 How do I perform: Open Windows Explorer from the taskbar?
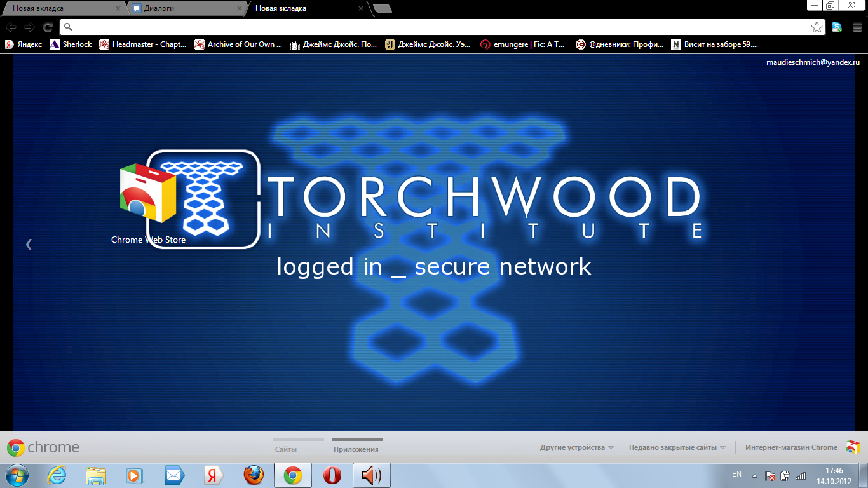[x=97, y=475]
